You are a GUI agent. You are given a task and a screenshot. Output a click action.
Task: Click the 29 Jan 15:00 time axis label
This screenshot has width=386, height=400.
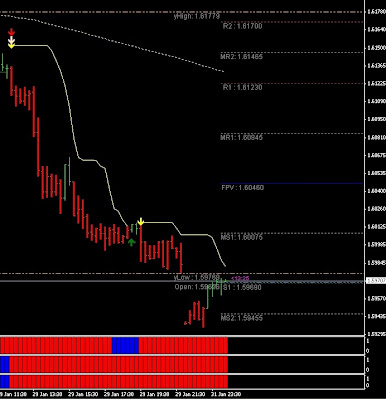(83, 394)
